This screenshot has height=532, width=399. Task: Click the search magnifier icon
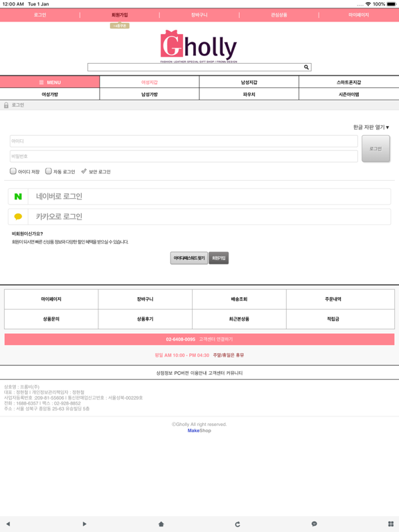pyautogui.click(x=306, y=67)
